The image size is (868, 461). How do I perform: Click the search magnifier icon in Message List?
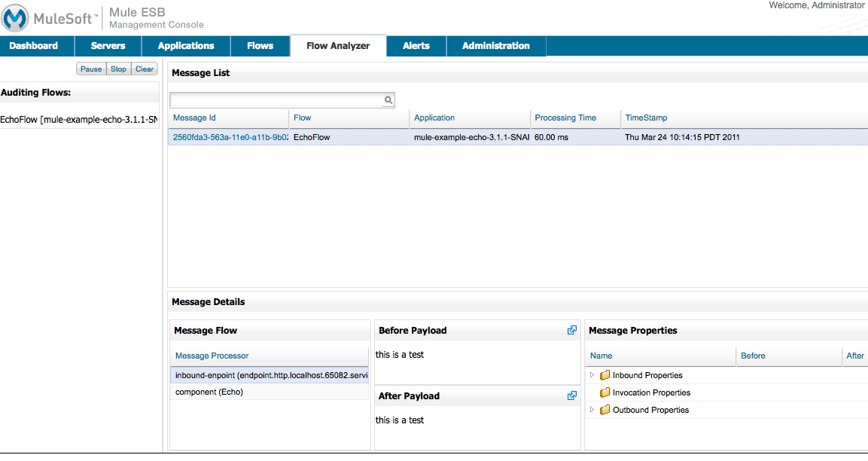coord(388,99)
